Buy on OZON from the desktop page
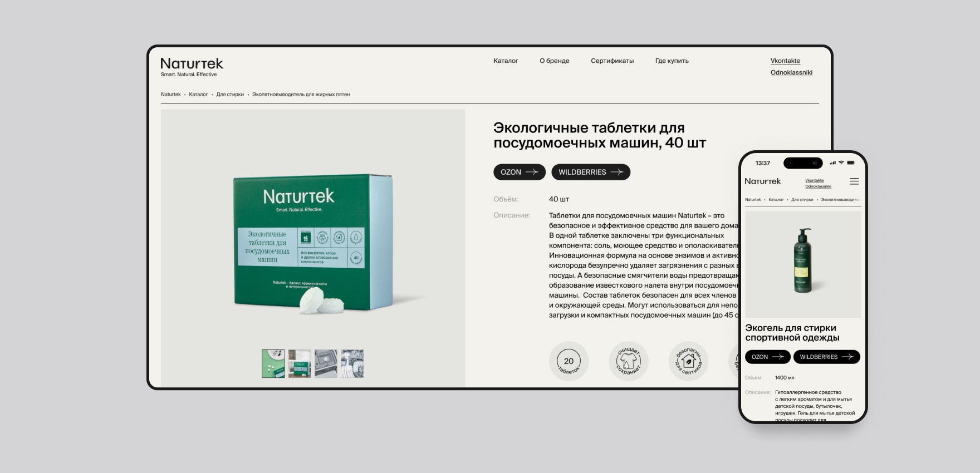The height and width of the screenshot is (473, 980). pos(520,172)
